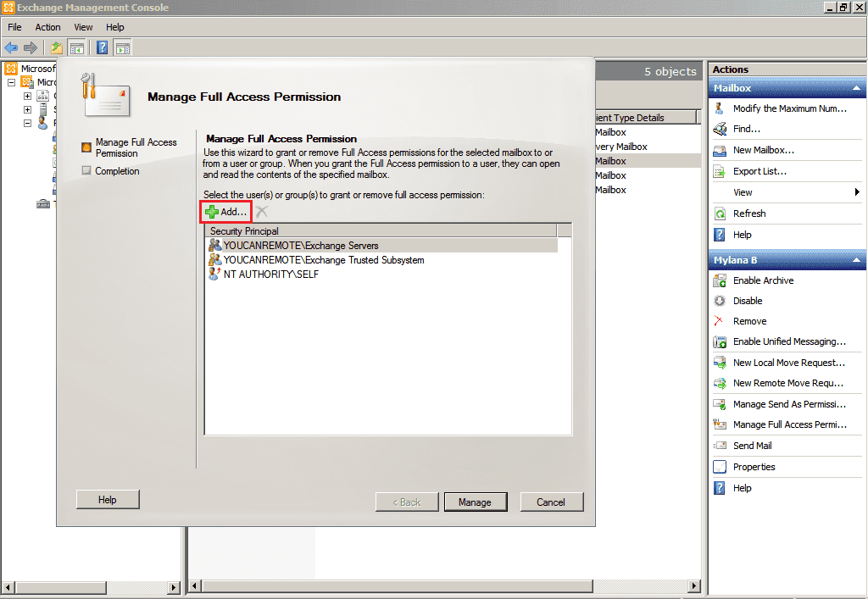Click the Manage Send As Permission icon
This screenshot has height=599, width=868.
point(720,404)
